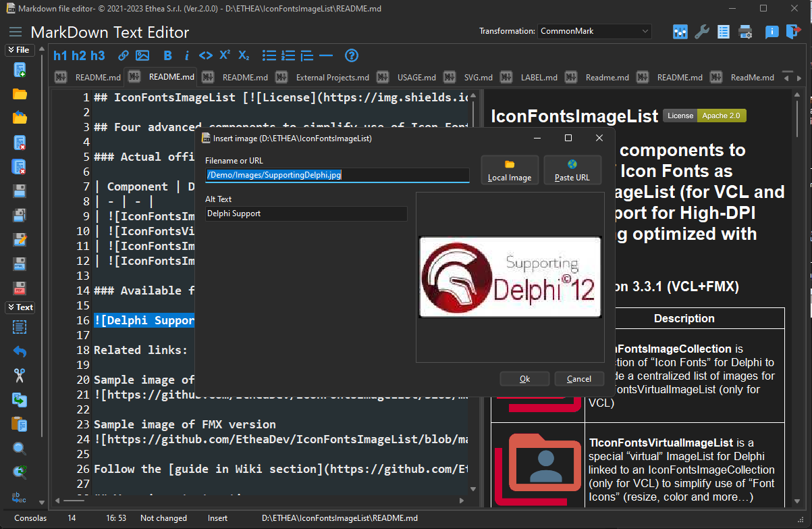
Task: Cut the selection using the scissors icon
Action: click(20, 376)
